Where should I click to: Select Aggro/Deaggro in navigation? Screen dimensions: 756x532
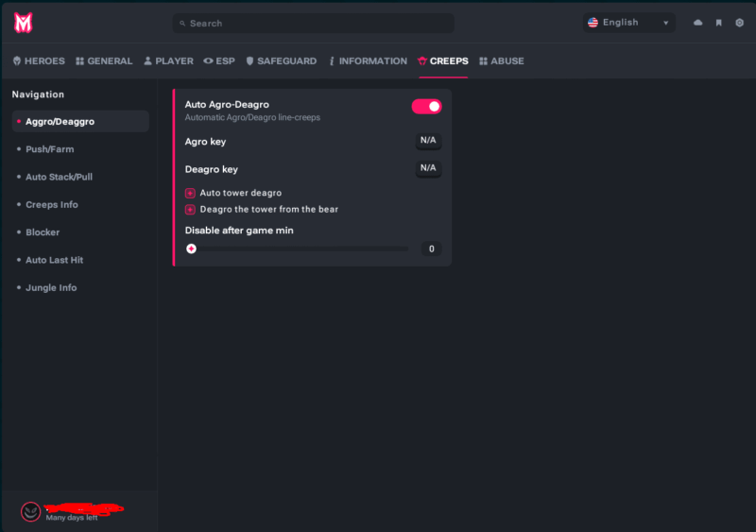[80, 122]
